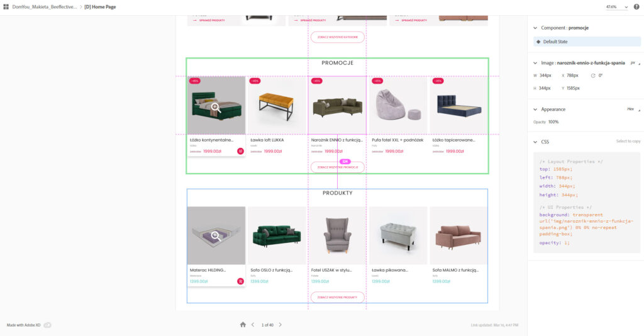Click the red cart icon under Materac HILDING
This screenshot has height=336, width=644.
[240, 281]
